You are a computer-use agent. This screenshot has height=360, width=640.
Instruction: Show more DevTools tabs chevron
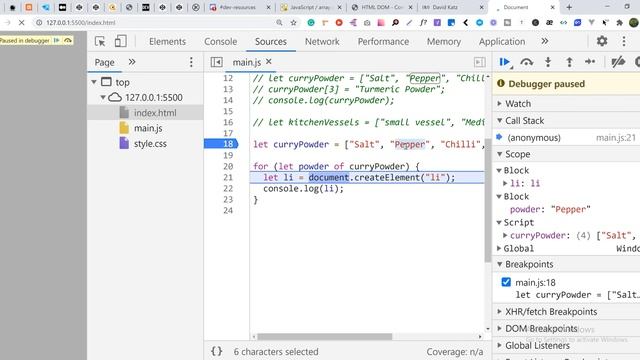coord(544,41)
